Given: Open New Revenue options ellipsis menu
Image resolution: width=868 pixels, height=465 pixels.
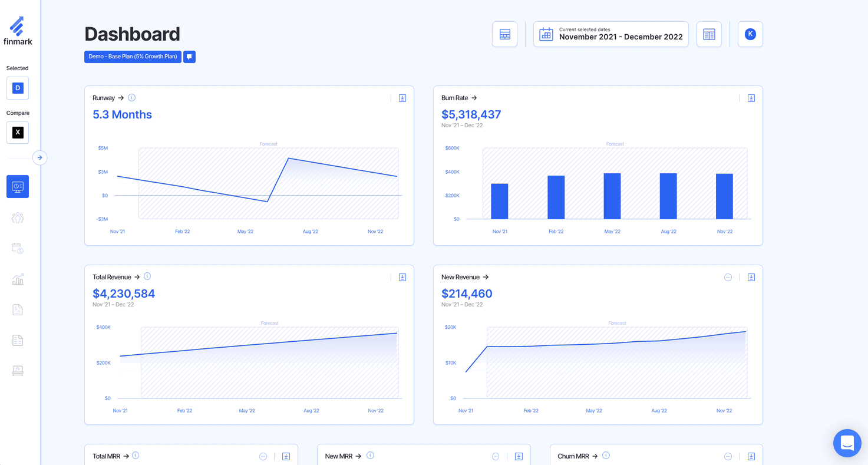Looking at the screenshot, I should [x=728, y=277].
